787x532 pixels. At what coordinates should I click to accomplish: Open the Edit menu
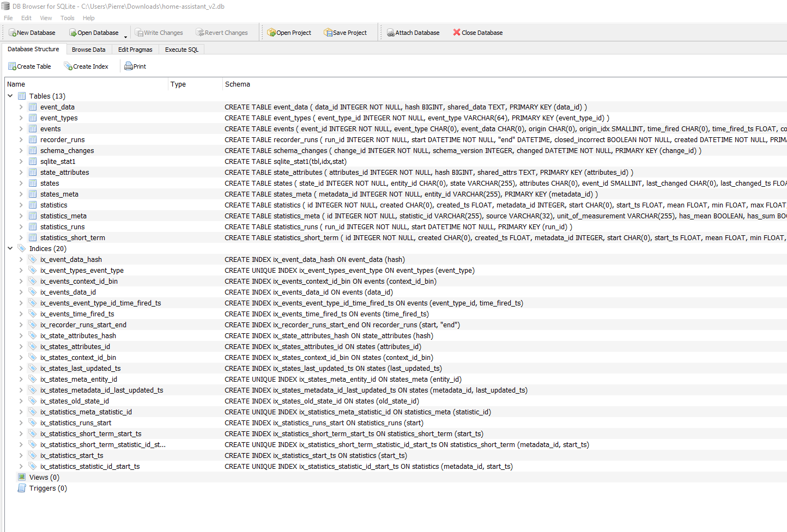click(26, 18)
